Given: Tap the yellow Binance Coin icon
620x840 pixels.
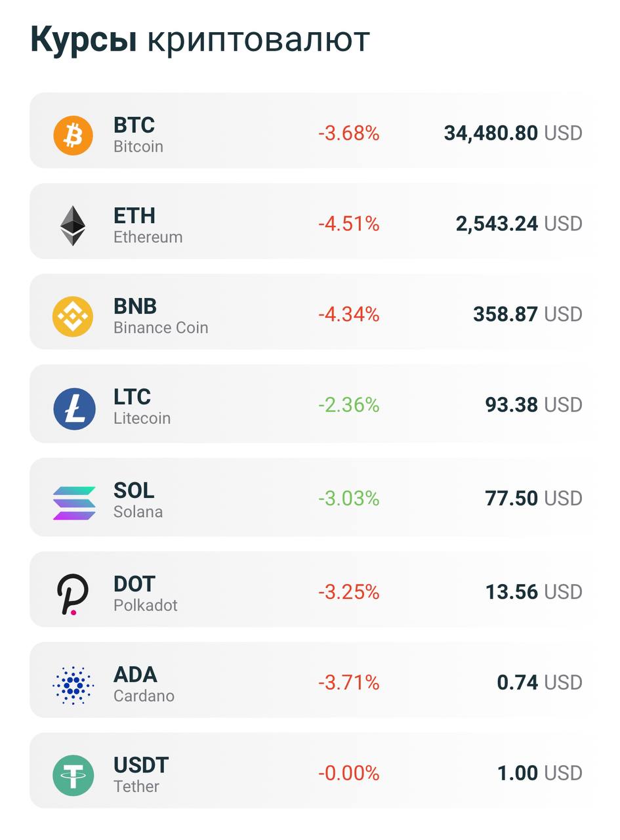Looking at the screenshot, I should point(73,316).
